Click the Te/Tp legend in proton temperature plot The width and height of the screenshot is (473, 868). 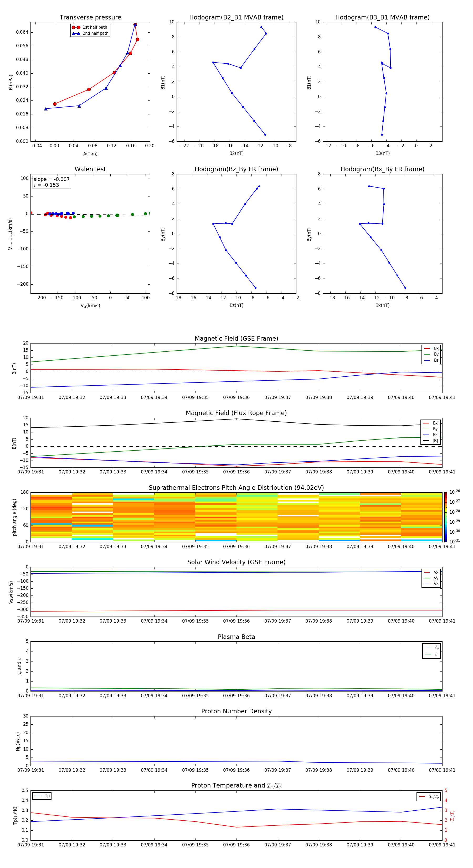coord(429,796)
